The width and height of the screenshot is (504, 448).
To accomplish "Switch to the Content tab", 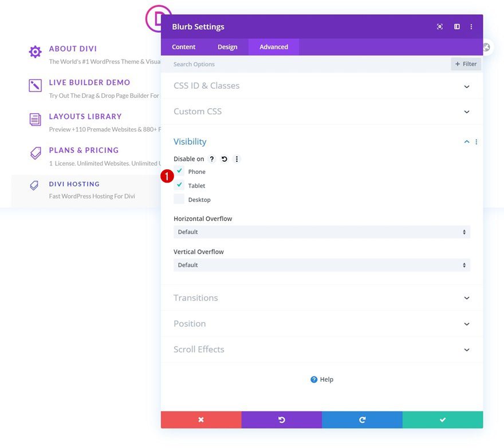I will tap(183, 47).
